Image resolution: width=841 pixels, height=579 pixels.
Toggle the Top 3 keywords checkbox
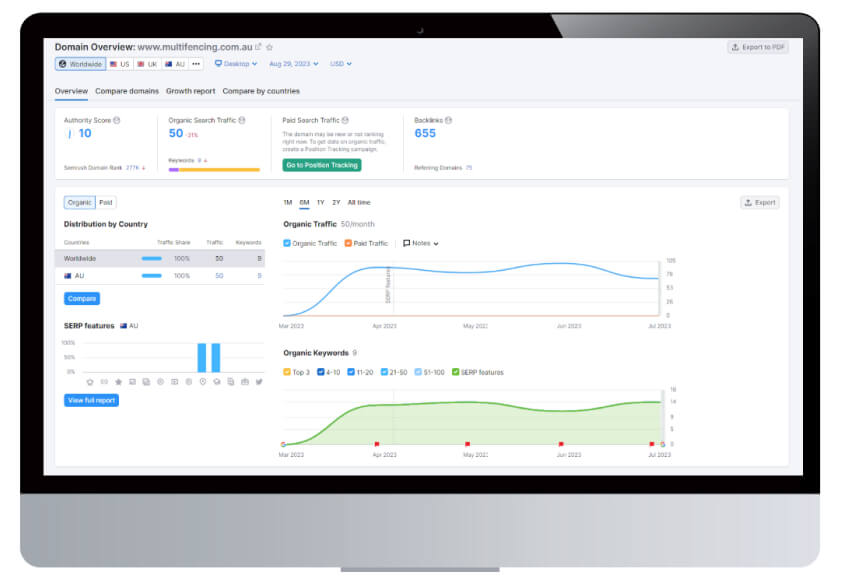[x=287, y=372]
